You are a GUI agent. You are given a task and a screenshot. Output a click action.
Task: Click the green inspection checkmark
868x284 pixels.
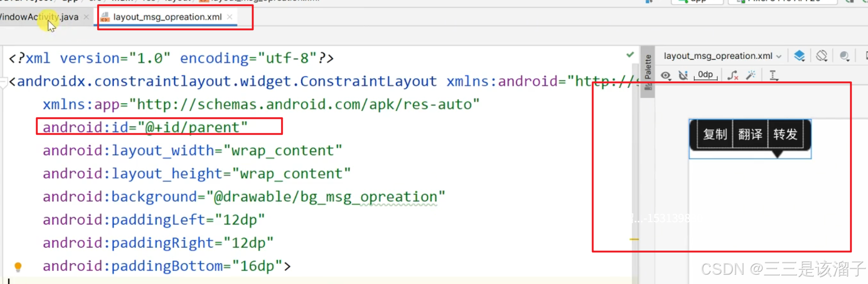tap(630, 55)
